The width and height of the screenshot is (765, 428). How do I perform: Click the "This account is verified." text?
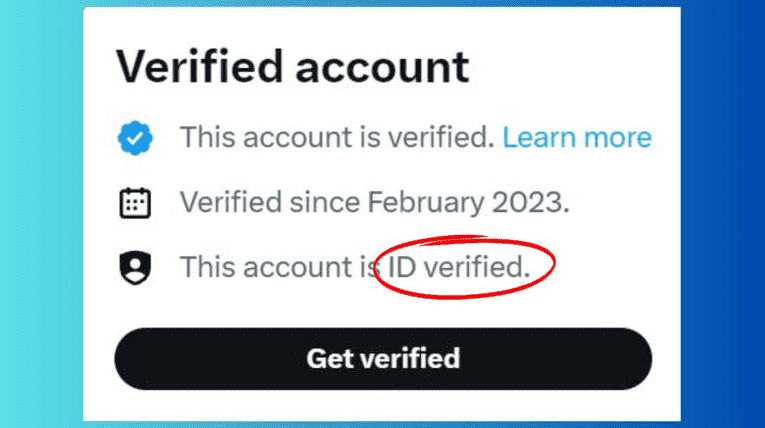coord(337,138)
